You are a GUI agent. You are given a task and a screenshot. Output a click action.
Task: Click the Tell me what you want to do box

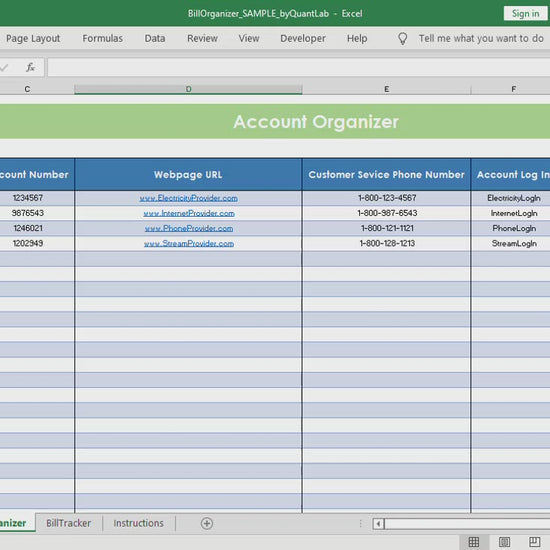point(481,38)
